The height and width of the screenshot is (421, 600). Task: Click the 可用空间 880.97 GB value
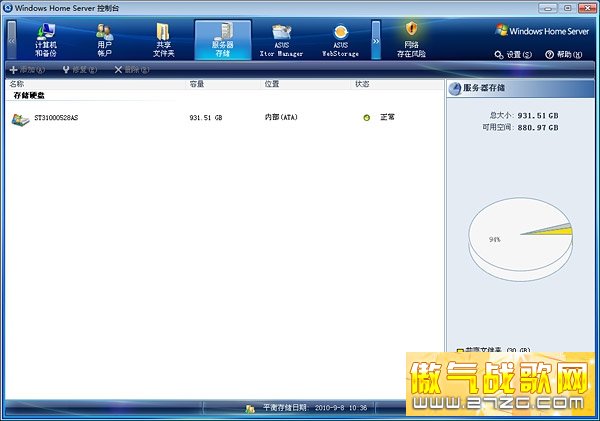click(x=538, y=127)
